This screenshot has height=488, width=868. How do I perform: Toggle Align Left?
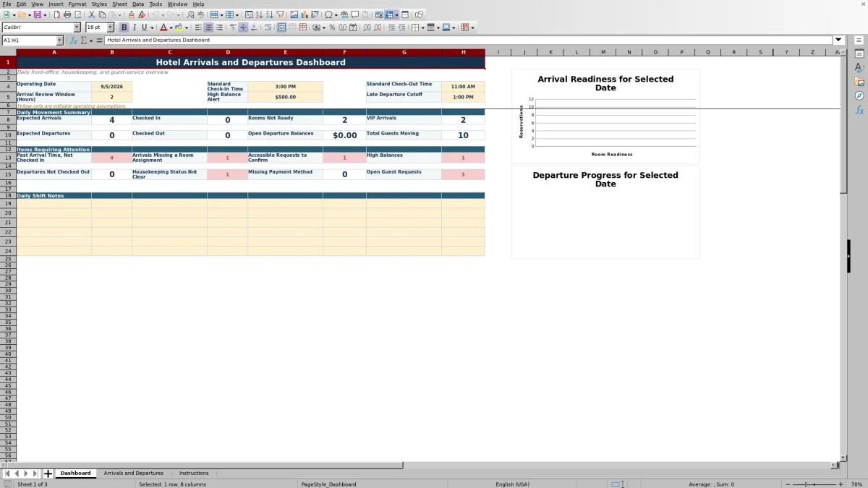198,27
